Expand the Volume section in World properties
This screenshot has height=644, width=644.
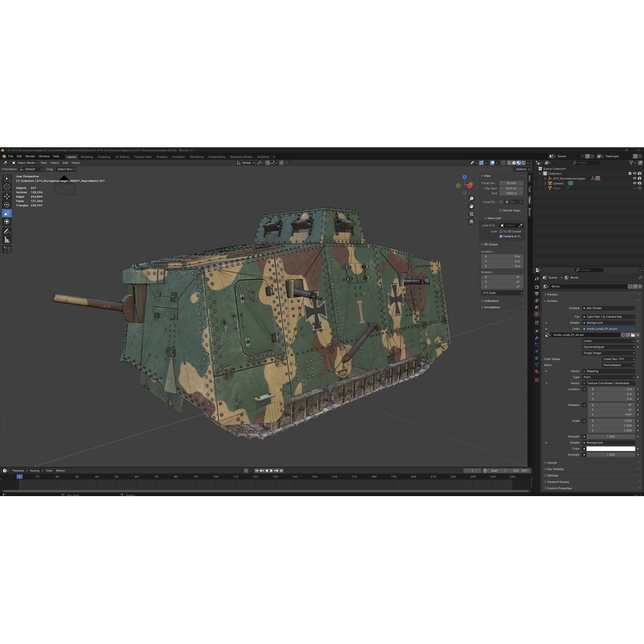click(x=552, y=463)
